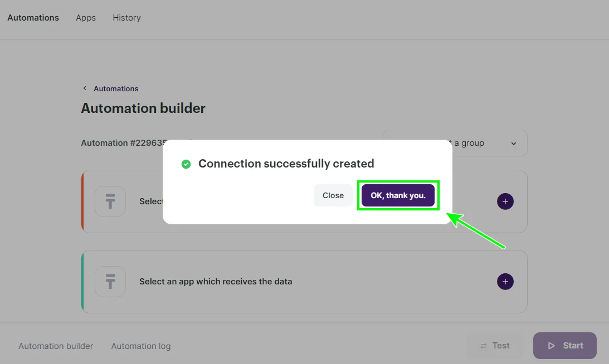Click the plus icon on the receiving app card
The width and height of the screenshot is (609, 364).
pos(505,282)
